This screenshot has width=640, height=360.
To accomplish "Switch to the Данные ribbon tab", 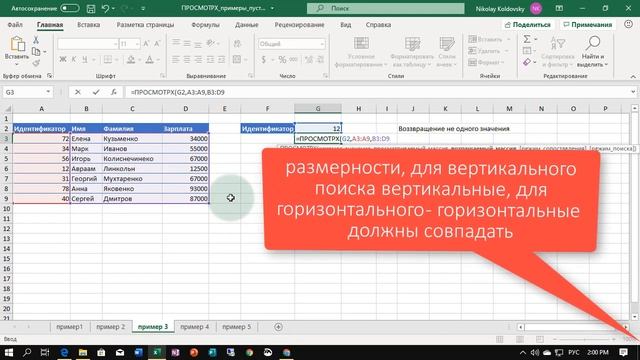I will click(247, 25).
